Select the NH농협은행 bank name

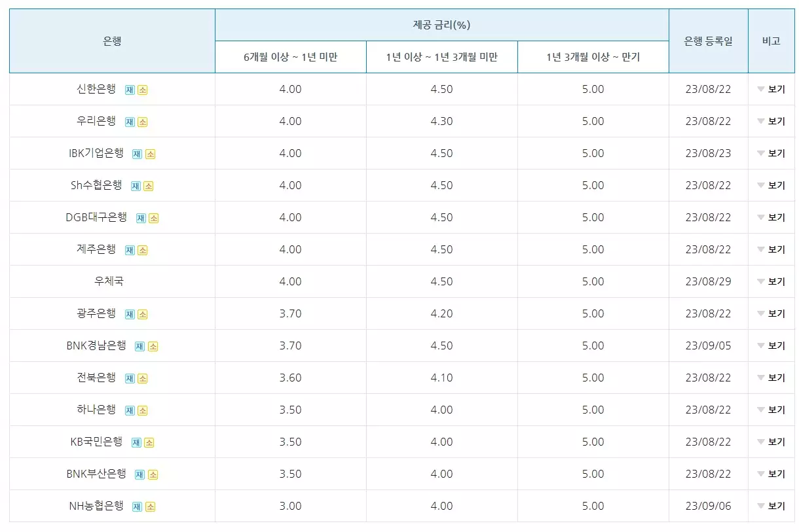pos(96,506)
